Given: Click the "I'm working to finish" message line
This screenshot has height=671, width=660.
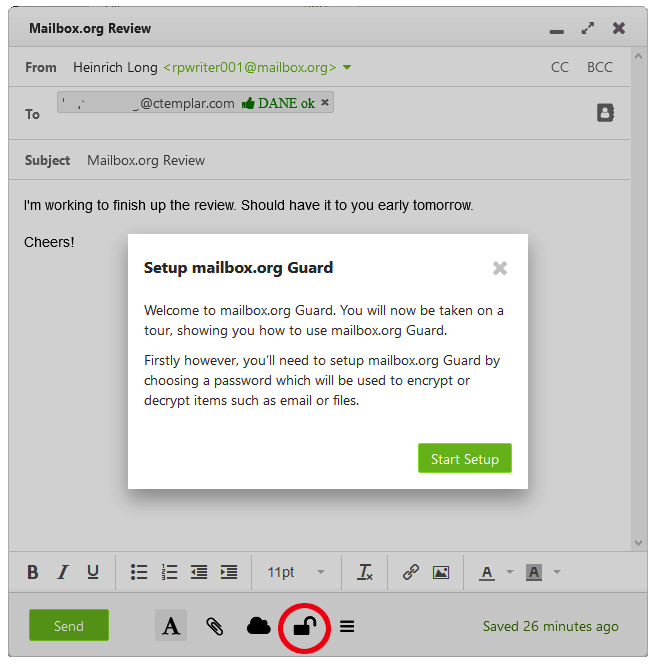Looking at the screenshot, I should click(x=248, y=205).
